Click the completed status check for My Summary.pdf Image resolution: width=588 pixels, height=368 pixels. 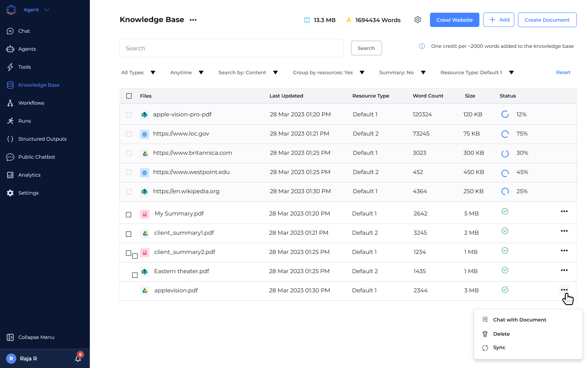coord(505,211)
